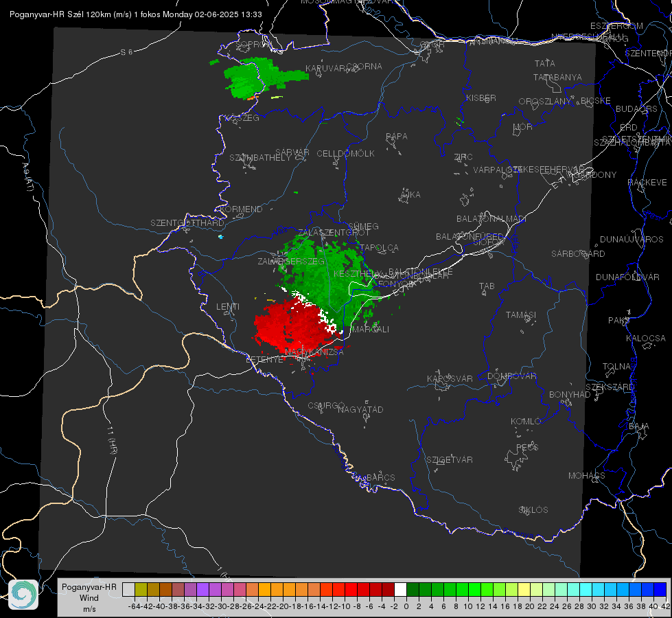The image size is (672, 618).
Task: Click the CELLDÖMÖLK town label
Action: 345,154
